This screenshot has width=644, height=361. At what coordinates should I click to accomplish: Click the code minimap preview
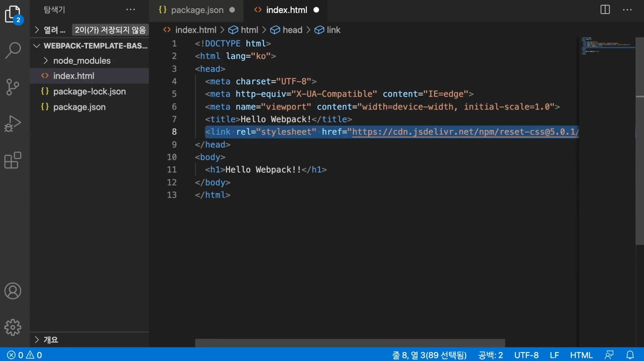pos(607,46)
